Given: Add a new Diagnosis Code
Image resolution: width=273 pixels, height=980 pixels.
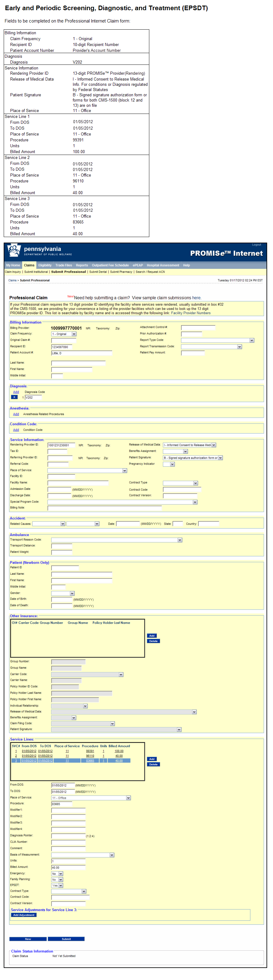Looking at the screenshot, I should pyautogui.click(x=16, y=392).
